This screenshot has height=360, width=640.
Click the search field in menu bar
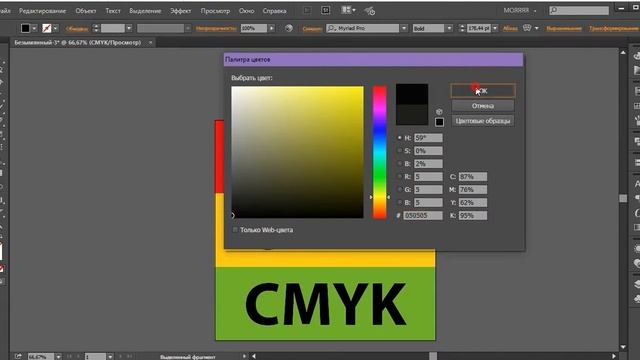click(579, 10)
